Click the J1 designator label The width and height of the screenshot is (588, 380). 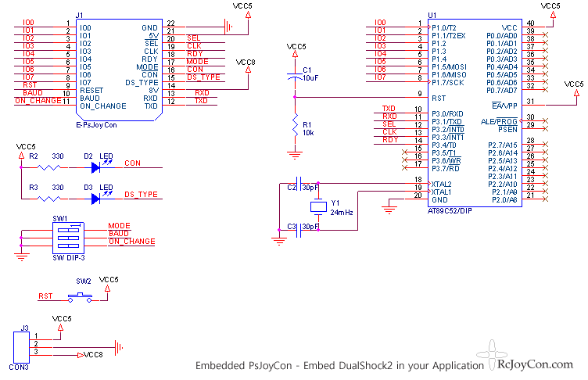pyautogui.click(x=80, y=15)
